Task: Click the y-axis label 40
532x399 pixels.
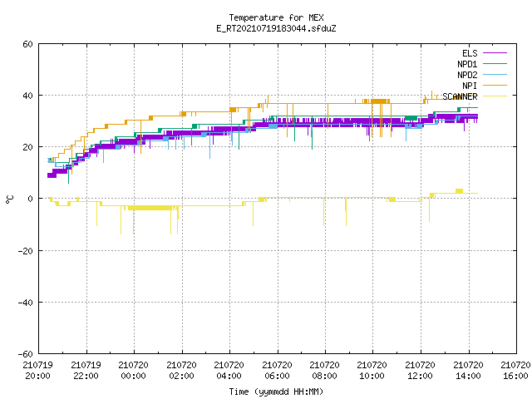Action: point(27,96)
